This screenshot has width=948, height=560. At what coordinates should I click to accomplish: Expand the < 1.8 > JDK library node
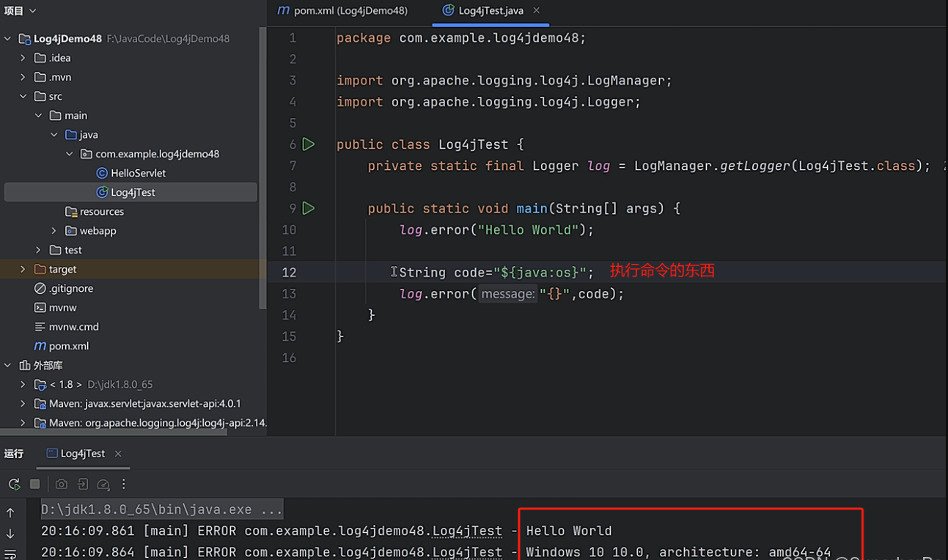(x=23, y=384)
